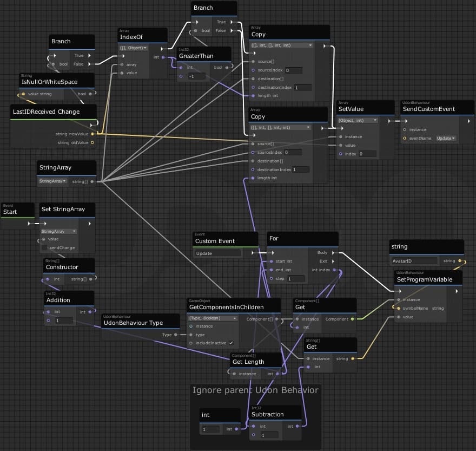
Task: Click the AvatarID text field in string node
Action: (x=414, y=261)
